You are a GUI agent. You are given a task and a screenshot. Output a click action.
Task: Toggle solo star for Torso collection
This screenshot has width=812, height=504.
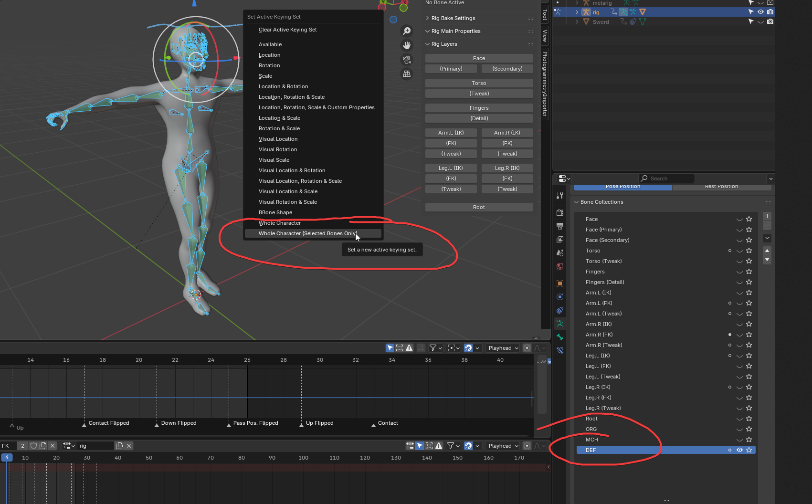click(x=749, y=251)
